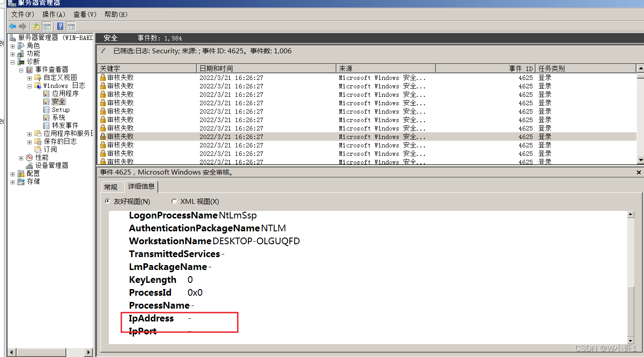Image resolution: width=644 pixels, height=357 pixels.
Task: Click the Back arrow toolbar icon
Action: click(12, 26)
